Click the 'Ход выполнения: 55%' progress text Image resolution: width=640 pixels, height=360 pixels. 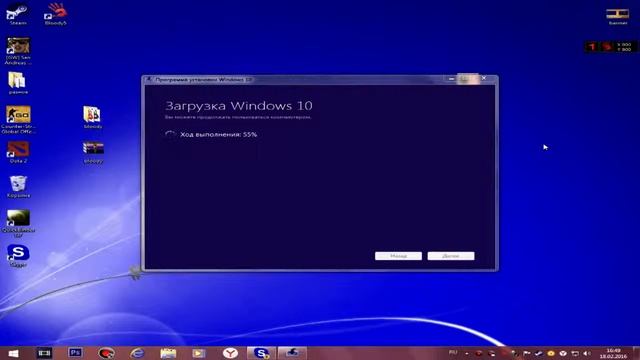click(x=218, y=134)
